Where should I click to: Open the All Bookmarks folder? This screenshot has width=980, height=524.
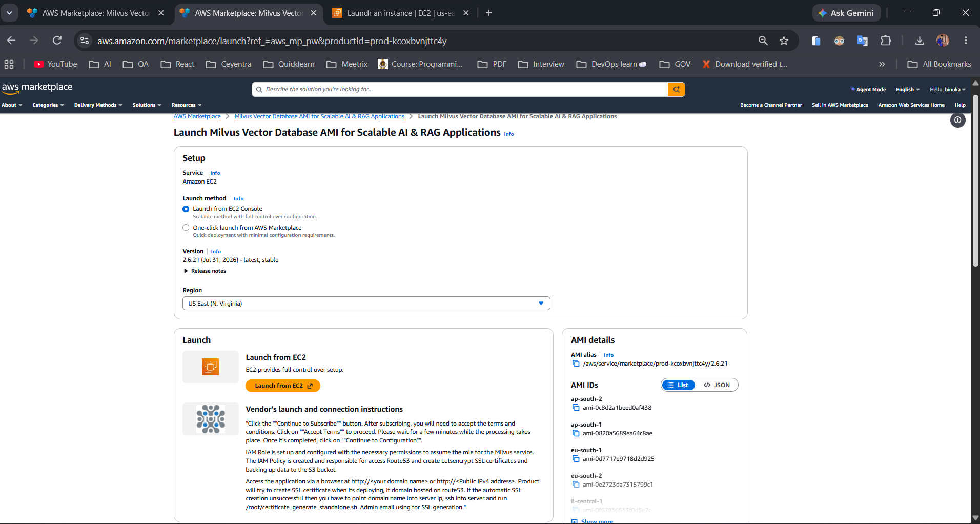940,64
